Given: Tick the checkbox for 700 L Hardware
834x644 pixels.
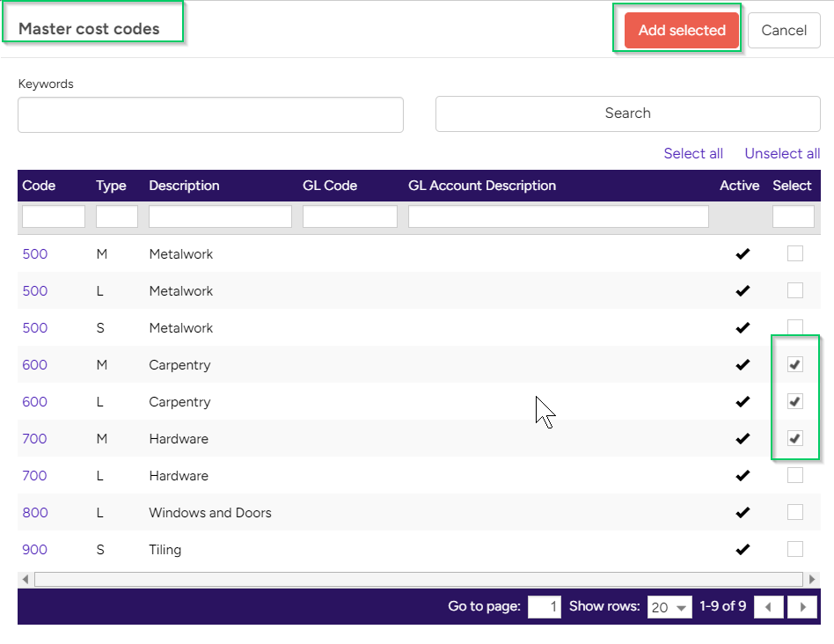Looking at the screenshot, I should (x=794, y=475).
